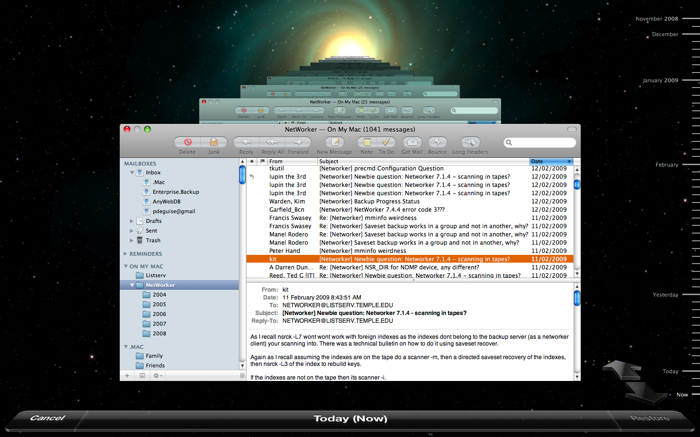Screen dimensions: 700x437
Task: Click the flag column header icon
Action: (262, 161)
